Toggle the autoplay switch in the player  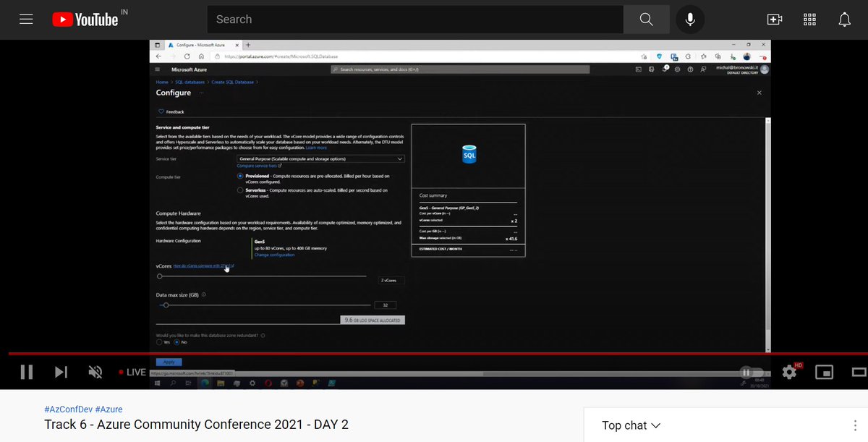click(x=750, y=372)
